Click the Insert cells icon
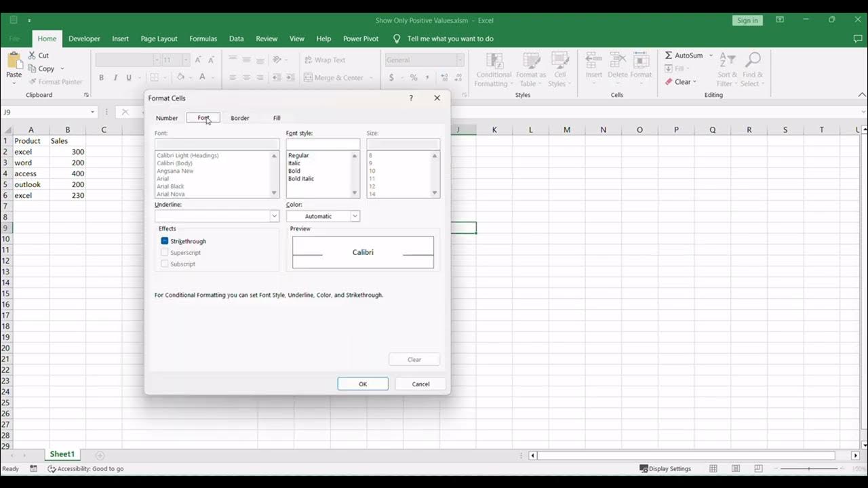 pyautogui.click(x=594, y=60)
